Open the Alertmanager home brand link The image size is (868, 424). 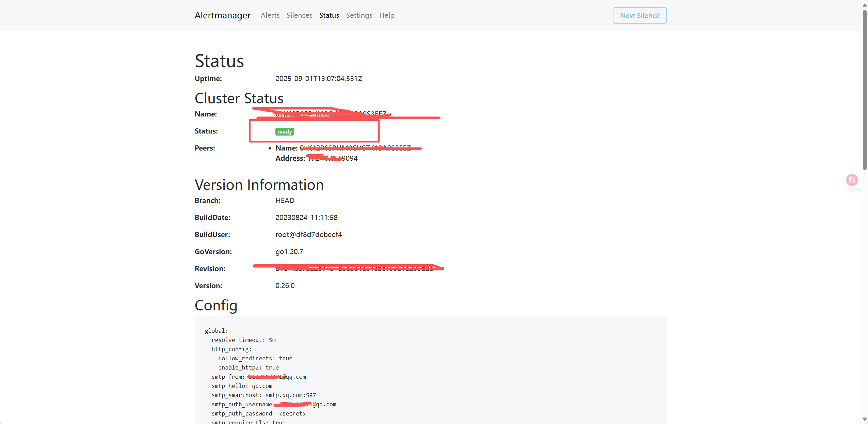(222, 15)
